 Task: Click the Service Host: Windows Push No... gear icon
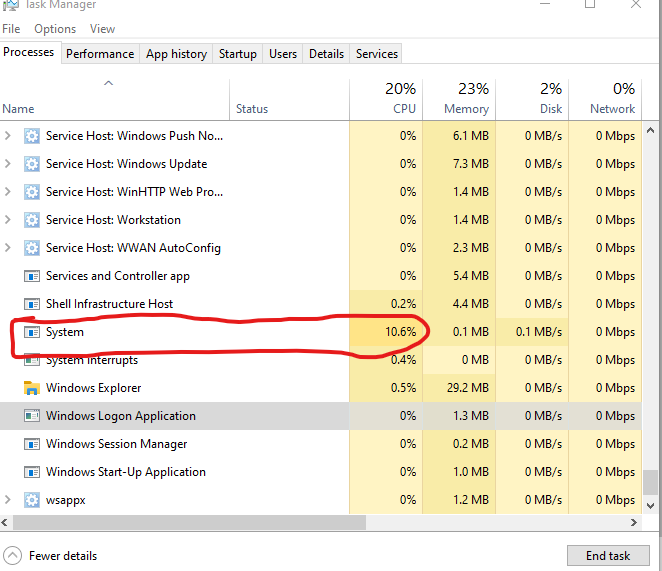click(x=32, y=136)
